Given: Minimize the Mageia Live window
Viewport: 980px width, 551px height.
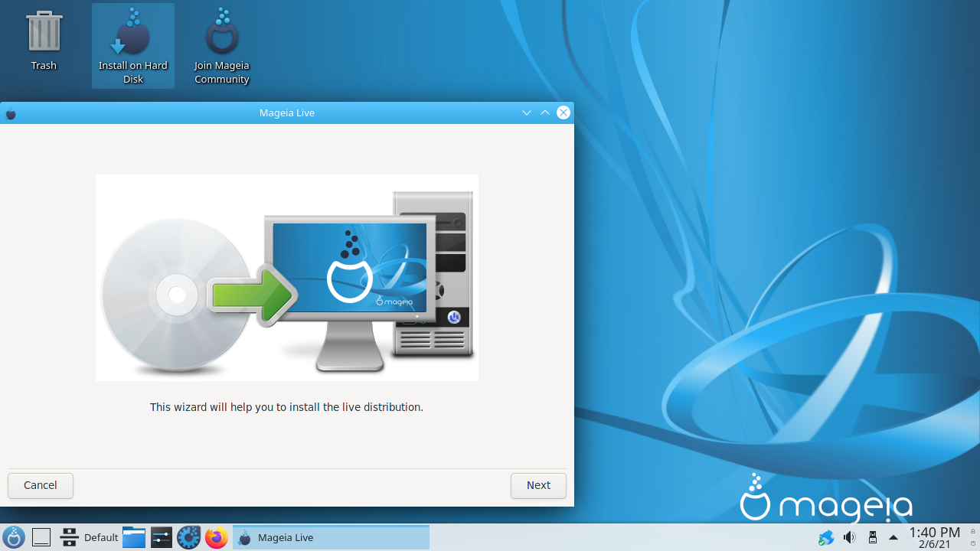Looking at the screenshot, I should 527,112.
